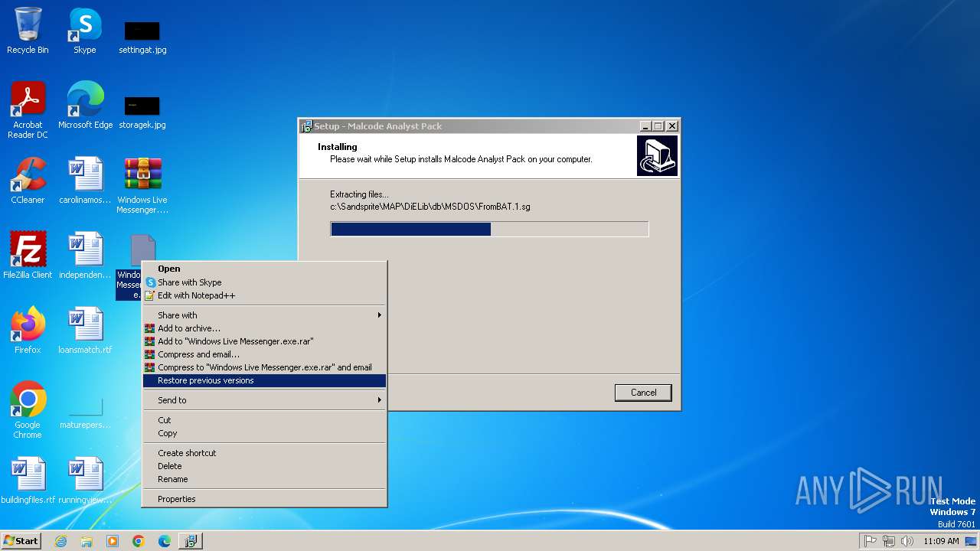The image size is (980, 551).
Task: Choose Copy in the context menu
Action: tap(264, 433)
